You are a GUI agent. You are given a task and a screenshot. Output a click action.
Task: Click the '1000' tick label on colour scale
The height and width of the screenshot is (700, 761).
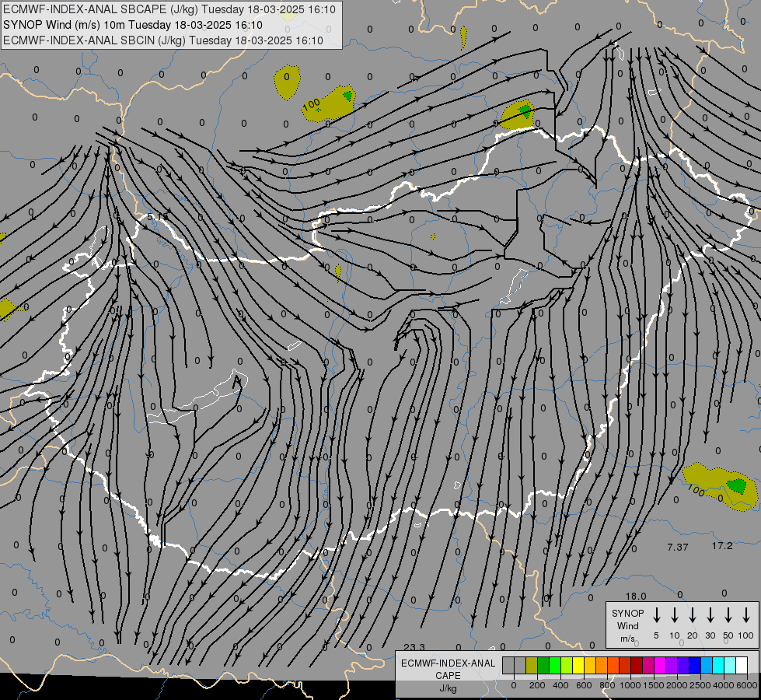click(630, 685)
